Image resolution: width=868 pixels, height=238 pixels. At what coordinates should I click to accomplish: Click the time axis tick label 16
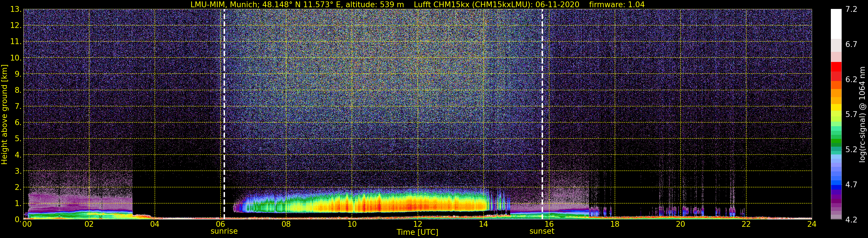pos(549,224)
